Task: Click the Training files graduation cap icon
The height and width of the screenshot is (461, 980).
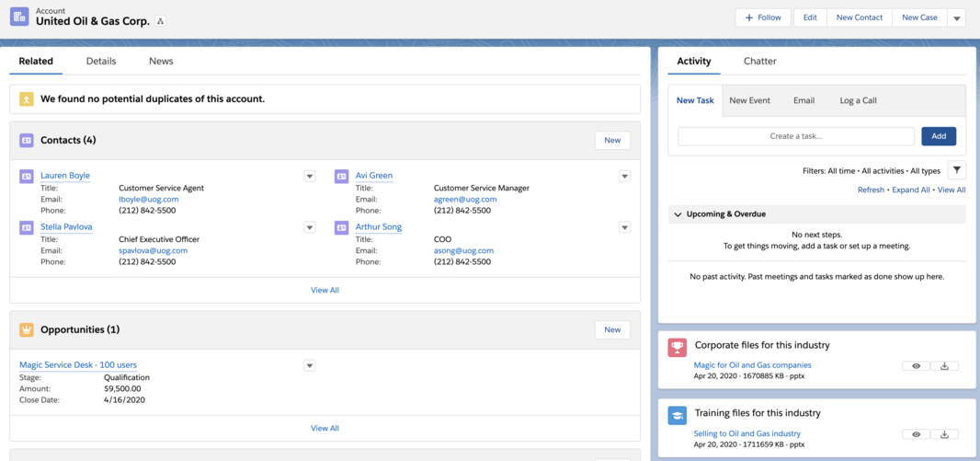Action: pyautogui.click(x=678, y=415)
